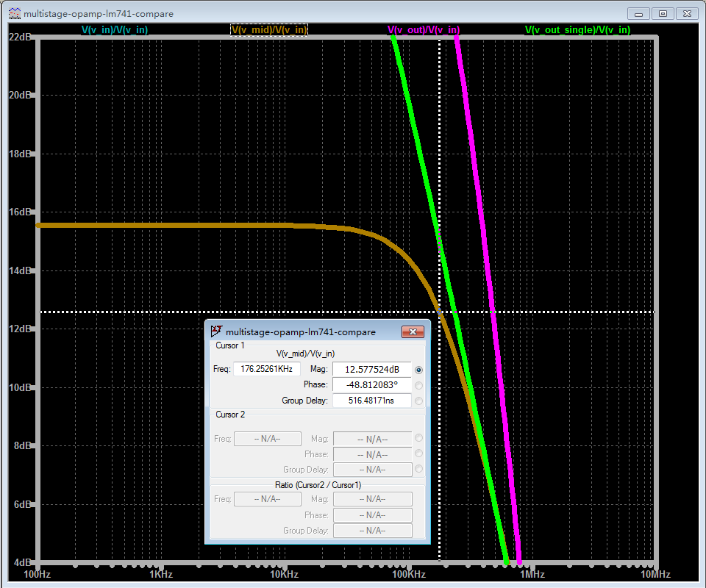Close the cursor readout dialog
The image size is (706, 588).
coord(414,331)
